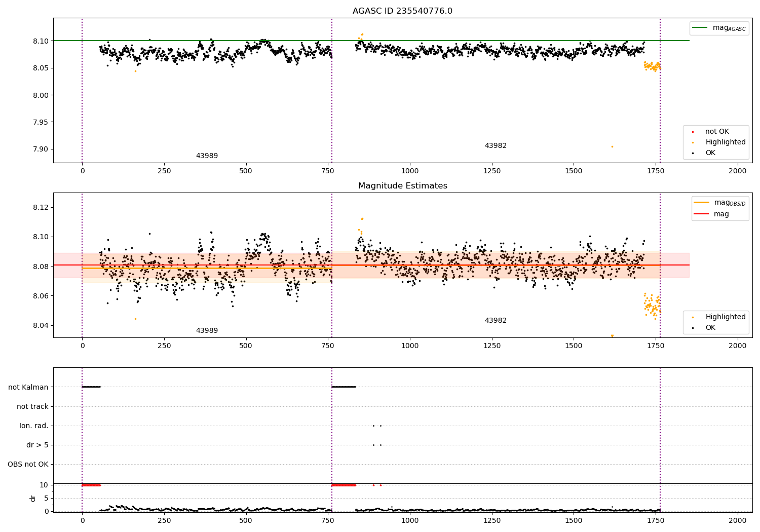Click the lone orange outlier near 7.90 in top plot

click(x=612, y=146)
